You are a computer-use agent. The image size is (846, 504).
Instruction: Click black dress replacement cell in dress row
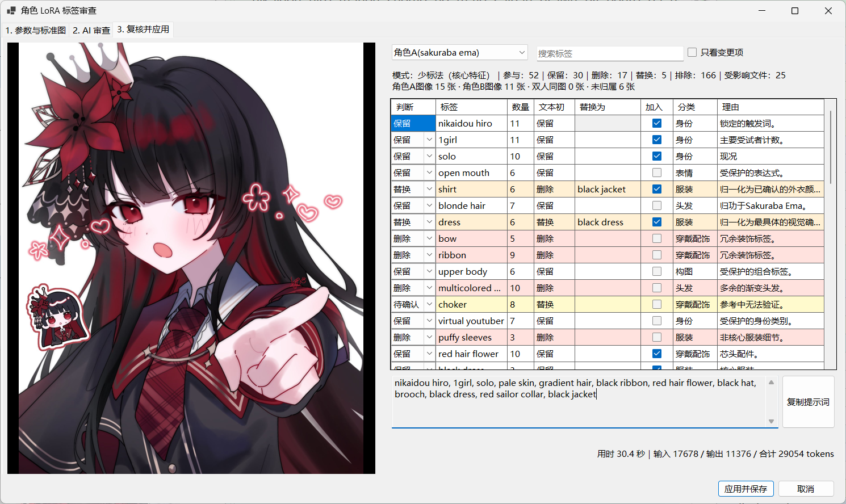608,222
